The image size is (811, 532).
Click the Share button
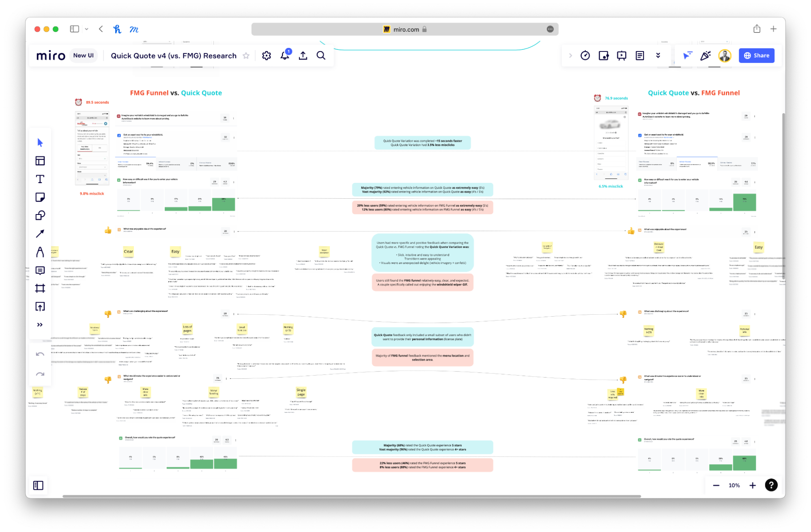(x=756, y=56)
